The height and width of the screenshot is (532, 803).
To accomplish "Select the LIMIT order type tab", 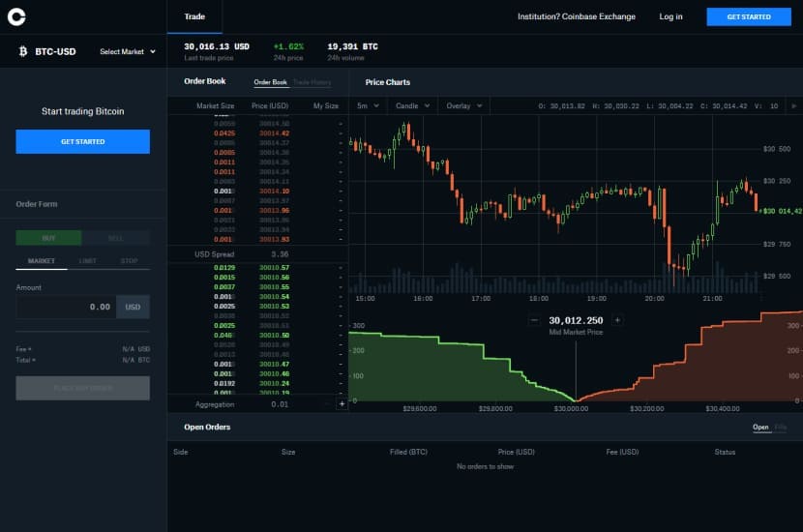I will coord(88,261).
